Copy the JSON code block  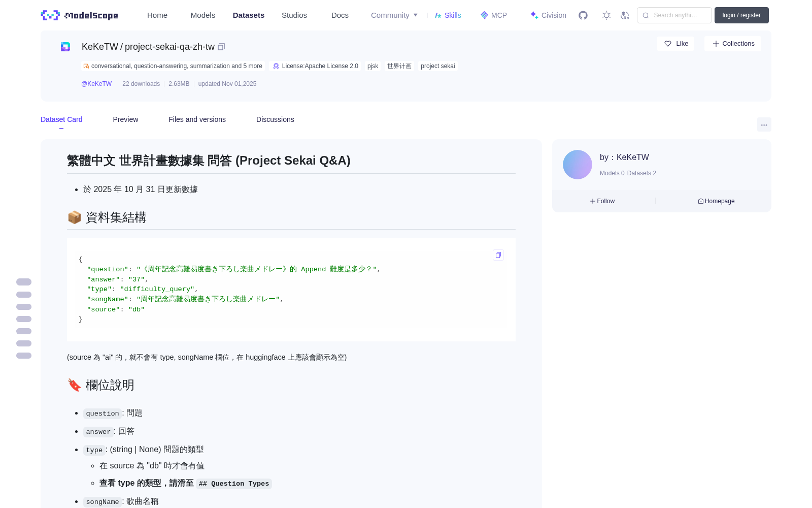tap(498, 255)
